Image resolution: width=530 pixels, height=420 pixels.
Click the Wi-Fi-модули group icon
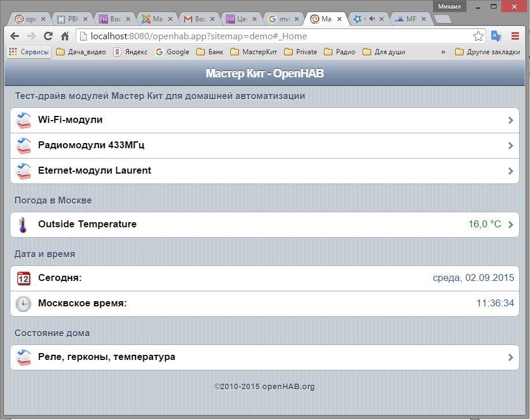pyautogui.click(x=23, y=120)
